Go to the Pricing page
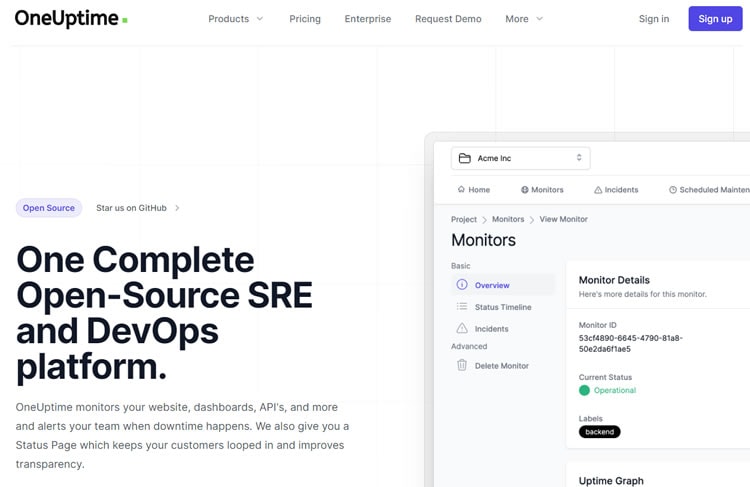 click(305, 19)
